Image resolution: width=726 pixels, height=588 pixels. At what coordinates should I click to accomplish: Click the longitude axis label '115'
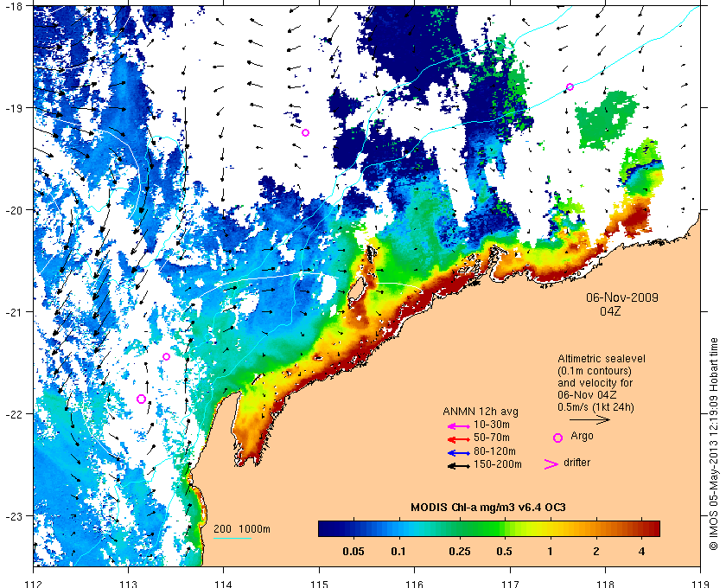(x=319, y=583)
